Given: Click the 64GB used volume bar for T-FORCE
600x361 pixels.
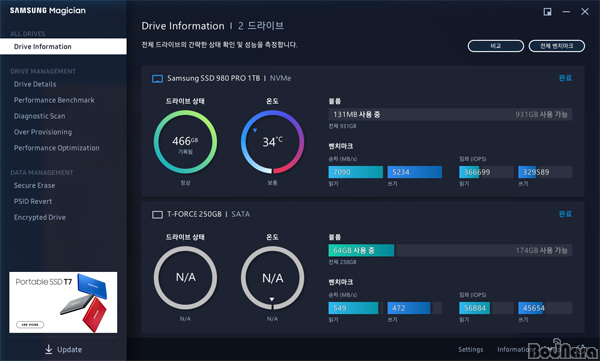Looking at the screenshot, I should 361,250.
